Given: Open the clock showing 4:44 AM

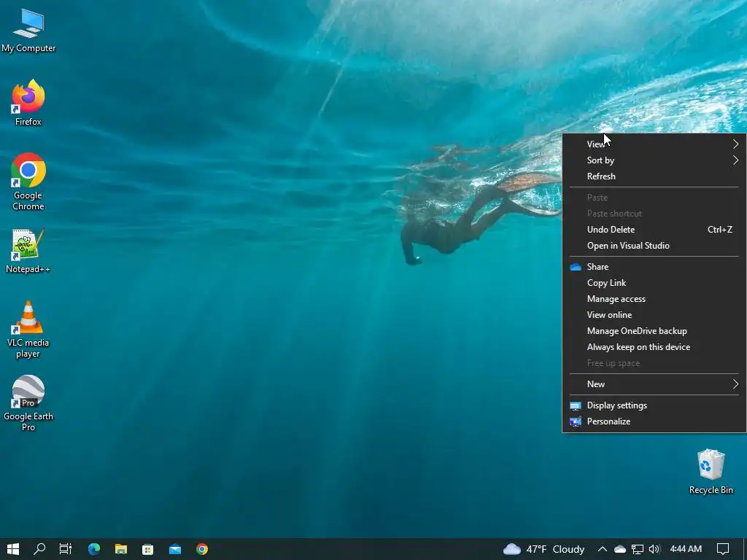Looking at the screenshot, I should pyautogui.click(x=686, y=549).
